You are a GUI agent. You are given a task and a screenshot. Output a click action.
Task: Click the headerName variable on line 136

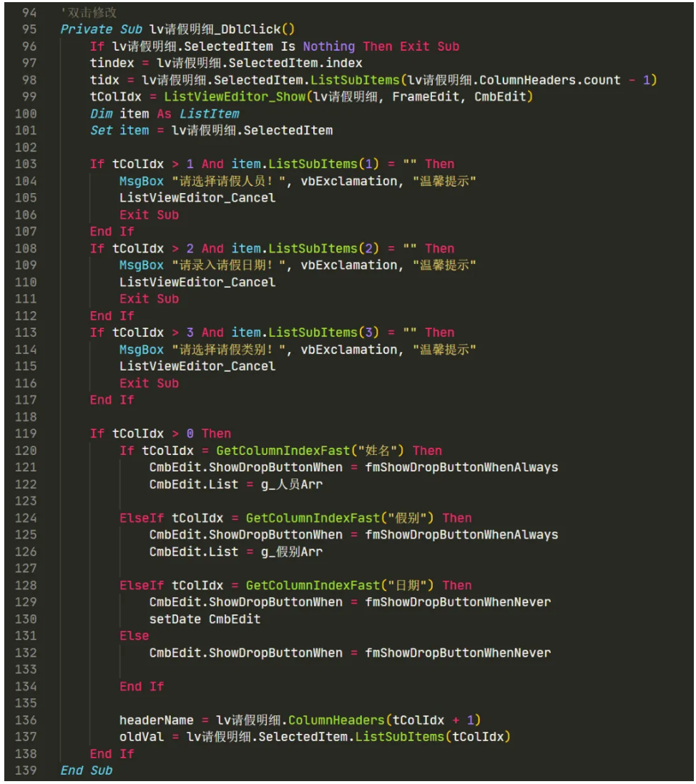pyautogui.click(x=156, y=720)
